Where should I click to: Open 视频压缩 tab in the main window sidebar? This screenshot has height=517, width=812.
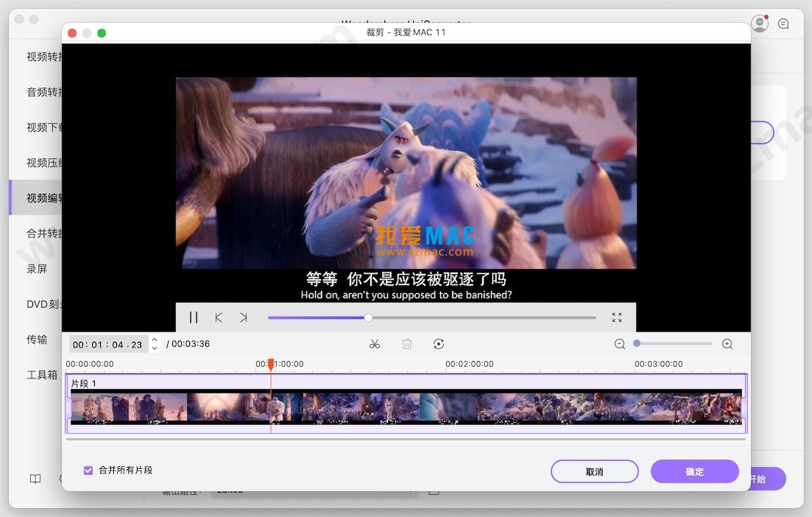(x=44, y=163)
